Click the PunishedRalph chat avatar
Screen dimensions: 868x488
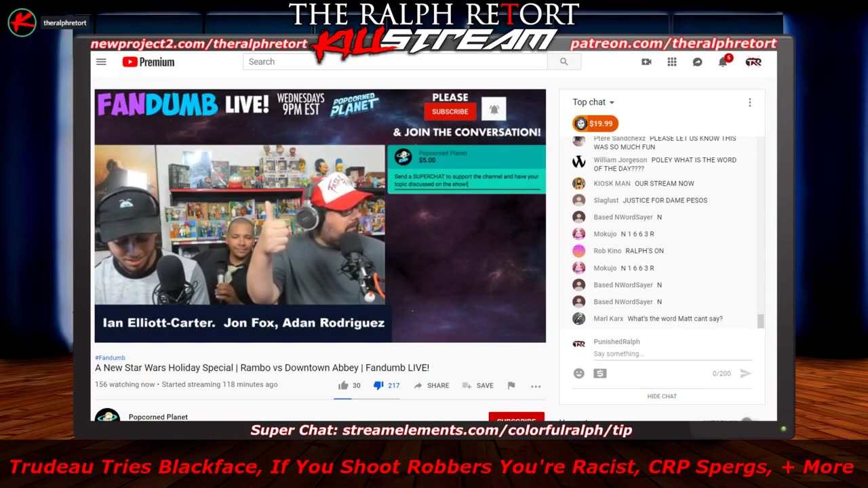click(578, 344)
